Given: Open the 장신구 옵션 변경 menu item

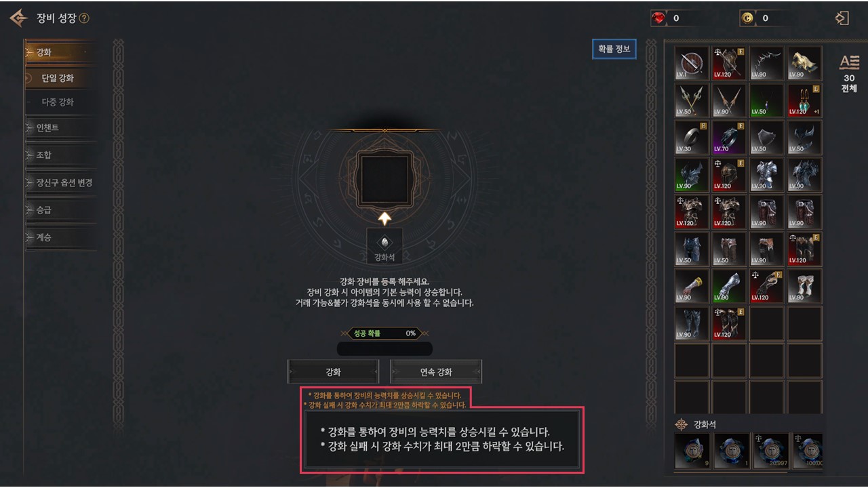Looking at the screenshot, I should tap(59, 183).
